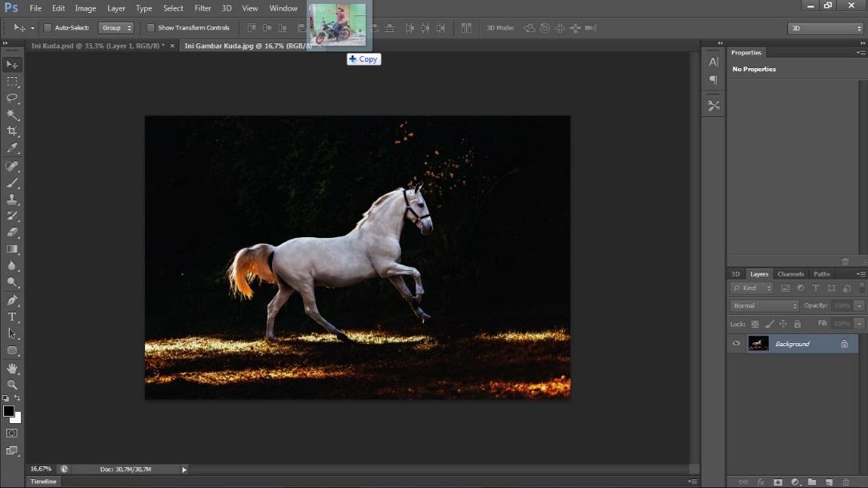Viewport: 868px width, 488px height.
Task: Open the Image menu
Action: tap(85, 8)
